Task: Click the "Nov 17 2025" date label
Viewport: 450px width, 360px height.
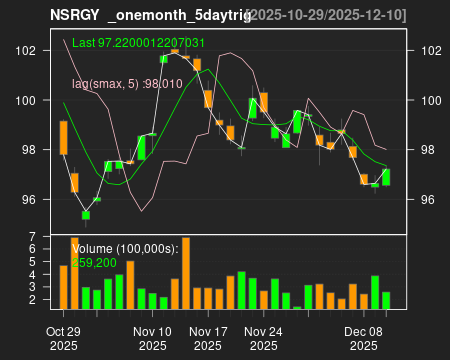Action: coord(208,339)
